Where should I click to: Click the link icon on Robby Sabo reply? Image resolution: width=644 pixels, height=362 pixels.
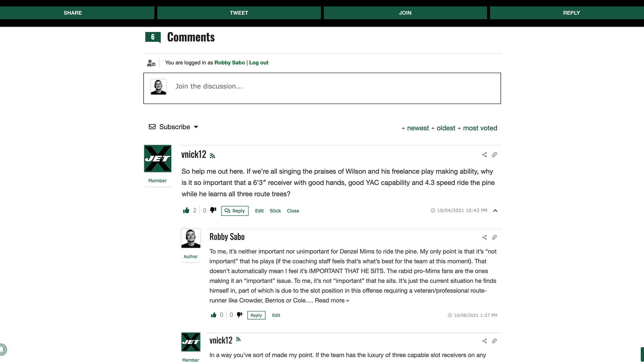[495, 237]
